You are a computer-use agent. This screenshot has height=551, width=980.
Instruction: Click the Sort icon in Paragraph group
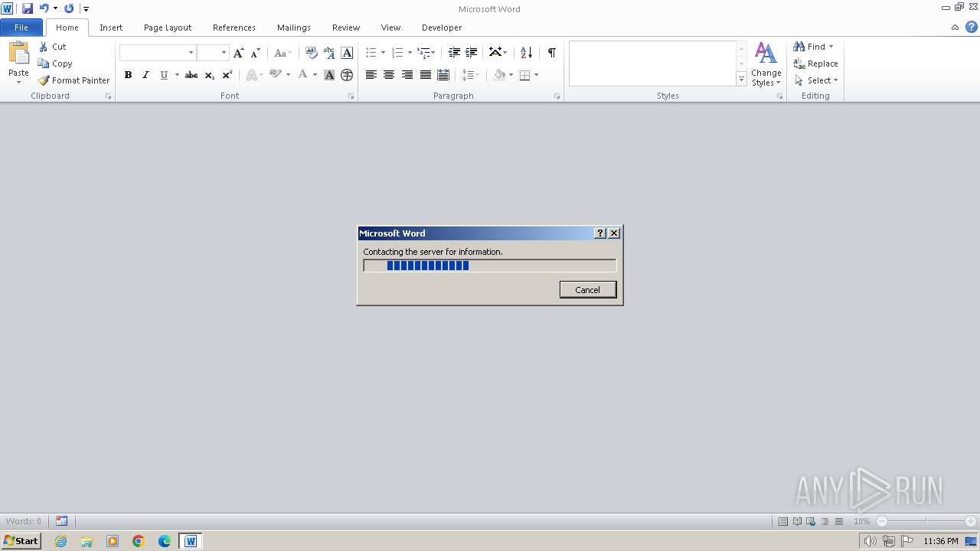click(x=526, y=53)
